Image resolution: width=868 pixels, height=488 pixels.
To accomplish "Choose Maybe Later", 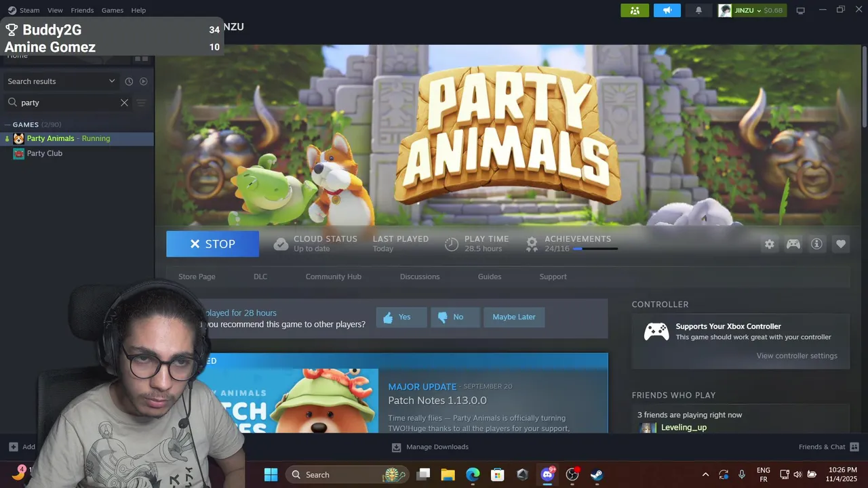I will tap(514, 317).
